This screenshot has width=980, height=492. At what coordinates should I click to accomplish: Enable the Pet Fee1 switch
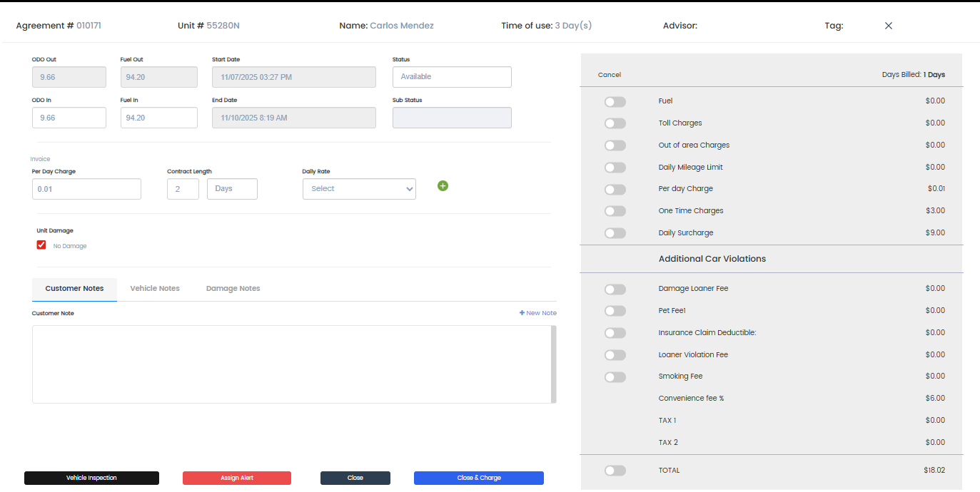615,311
